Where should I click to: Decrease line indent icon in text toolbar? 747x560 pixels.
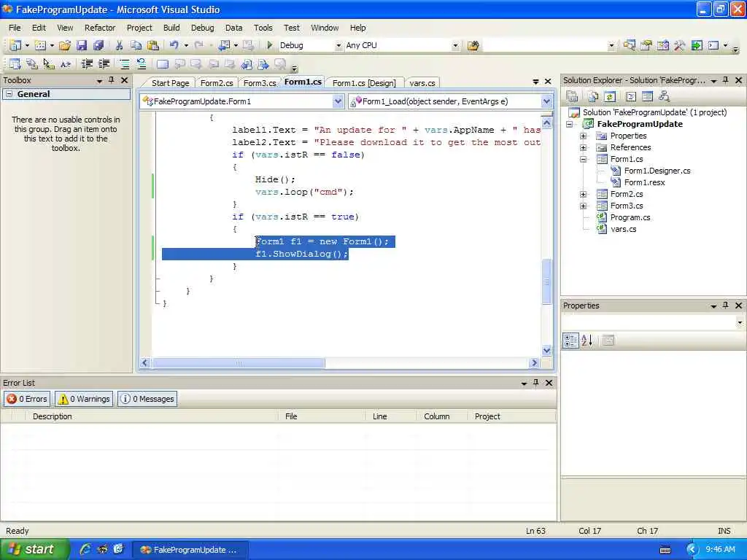(87, 64)
